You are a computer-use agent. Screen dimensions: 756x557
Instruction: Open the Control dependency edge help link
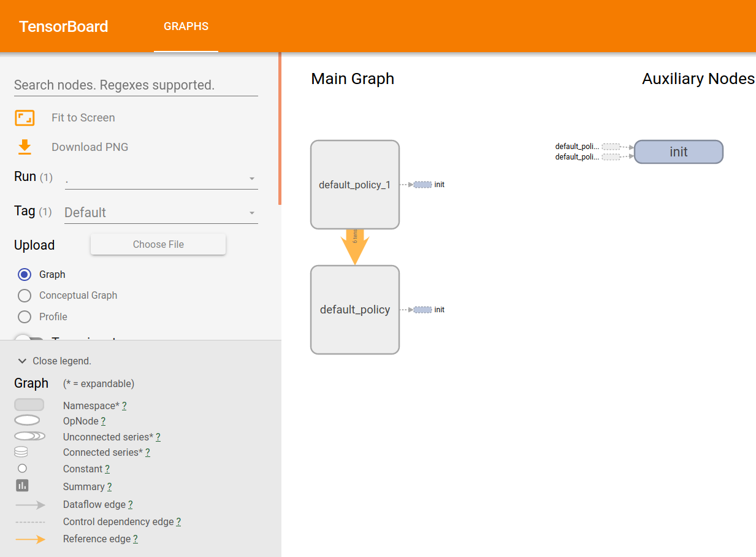178,522
